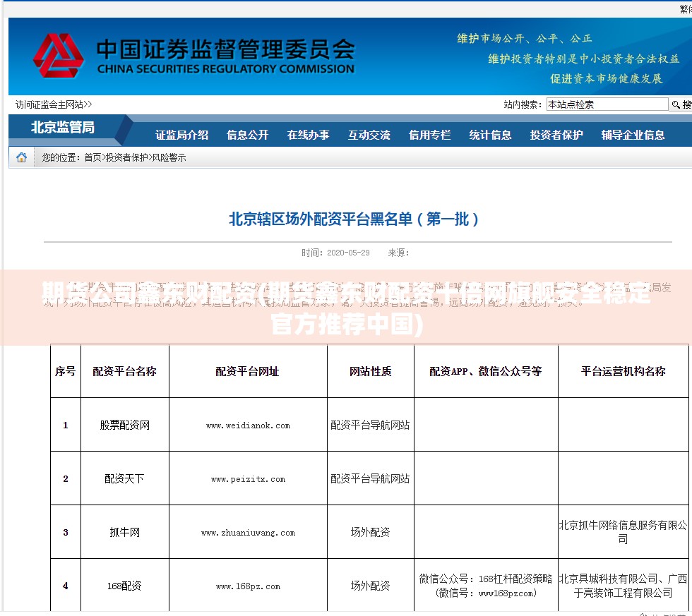
Task: Open the 互动交流 menu
Action: 369,135
